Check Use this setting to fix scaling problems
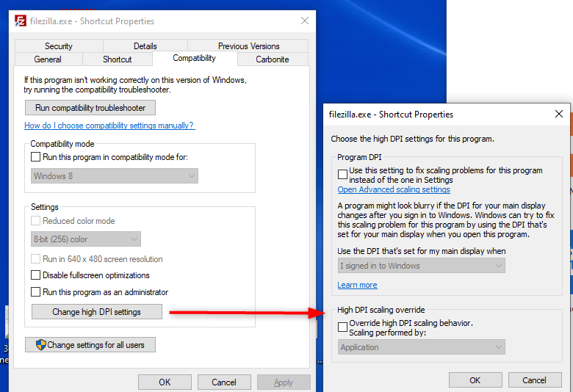The image size is (573, 392). click(342, 175)
